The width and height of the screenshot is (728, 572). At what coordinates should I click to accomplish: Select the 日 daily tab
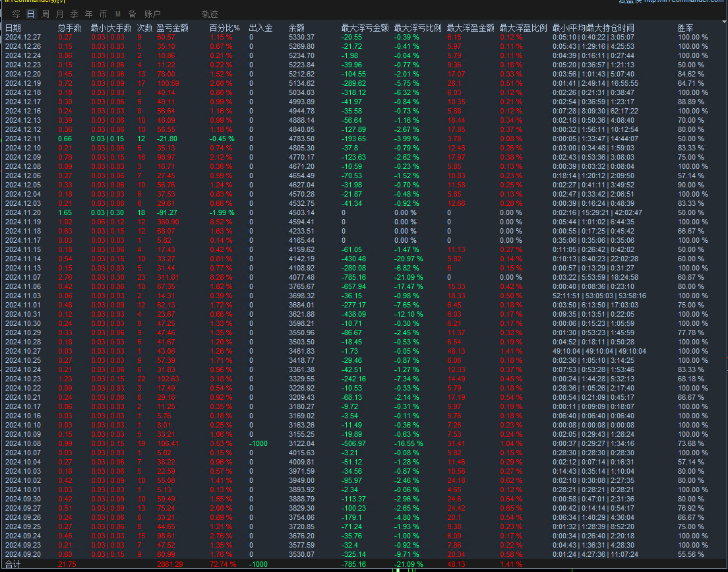pyautogui.click(x=30, y=14)
